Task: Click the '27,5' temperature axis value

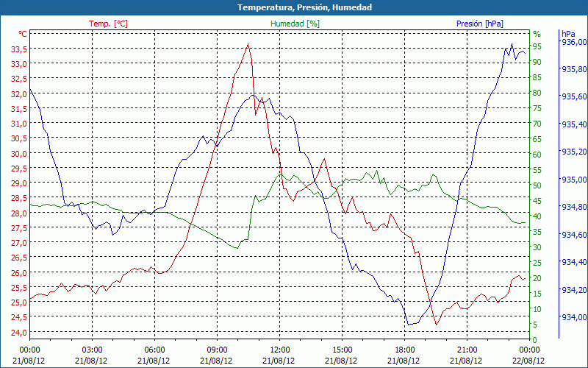Action: coord(19,228)
